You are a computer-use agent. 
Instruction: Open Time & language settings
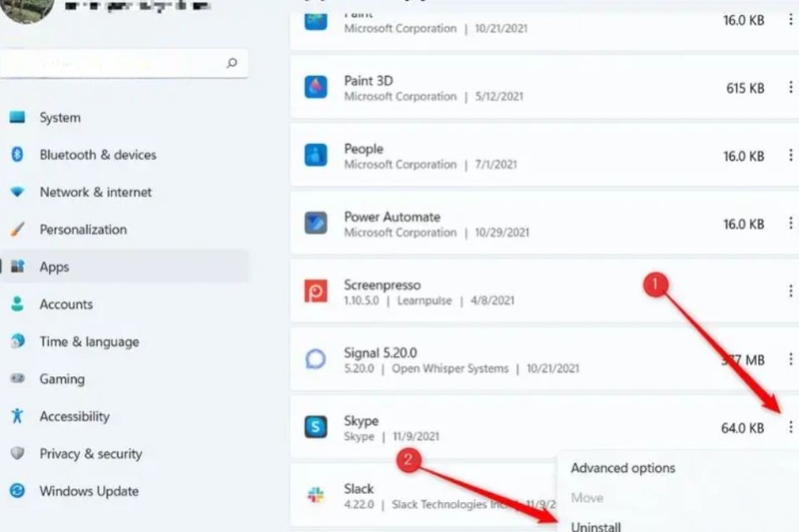89,341
